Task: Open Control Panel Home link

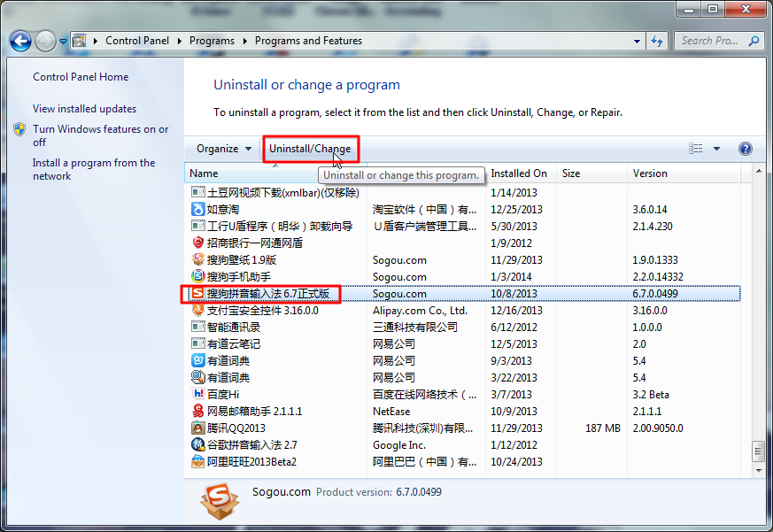Action: point(81,77)
